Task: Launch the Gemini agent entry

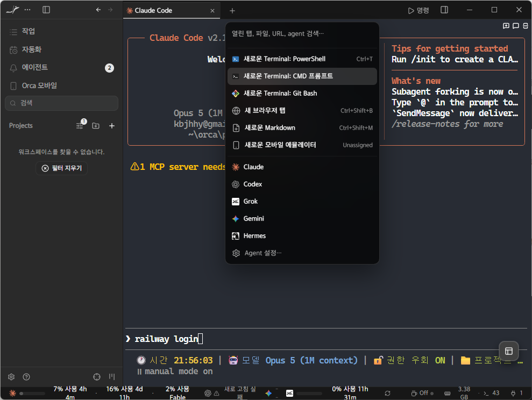Action: tap(302, 219)
